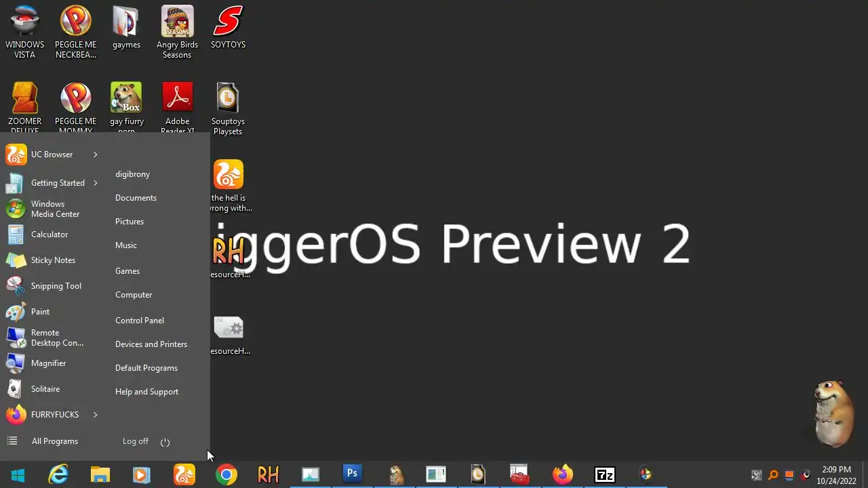Click the Log off button
The height and width of the screenshot is (488, 868).
[x=136, y=441]
